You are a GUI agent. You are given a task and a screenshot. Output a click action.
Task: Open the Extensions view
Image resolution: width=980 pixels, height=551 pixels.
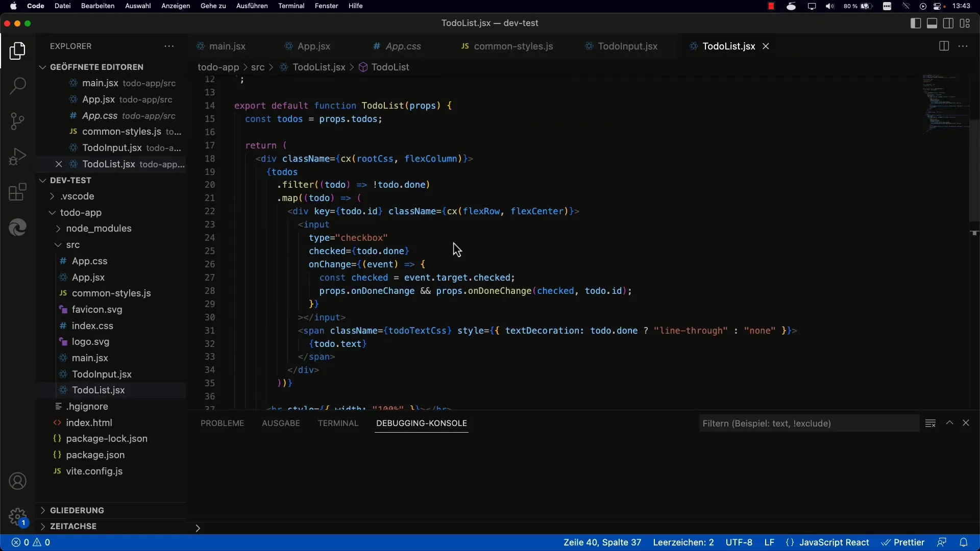coord(17,192)
